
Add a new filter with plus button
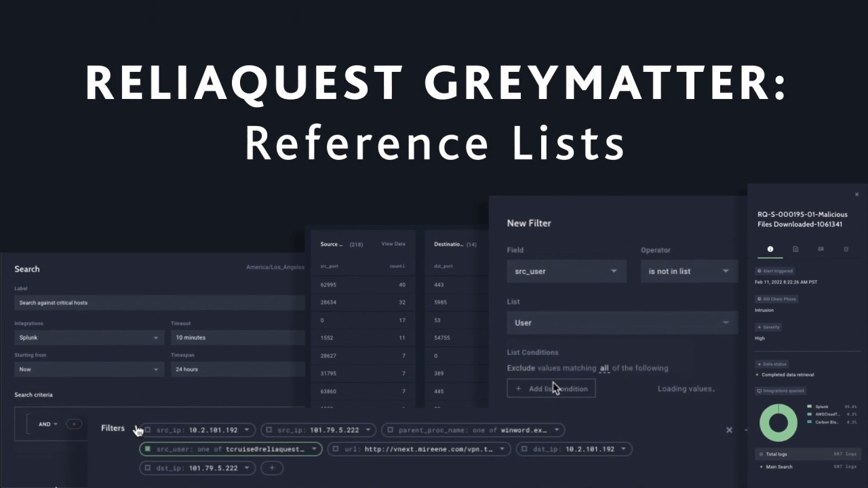coord(272,468)
